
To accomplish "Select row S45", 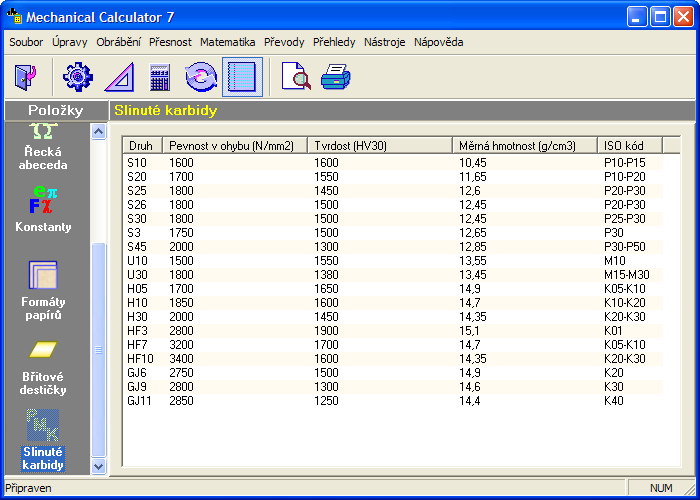I will (x=393, y=247).
